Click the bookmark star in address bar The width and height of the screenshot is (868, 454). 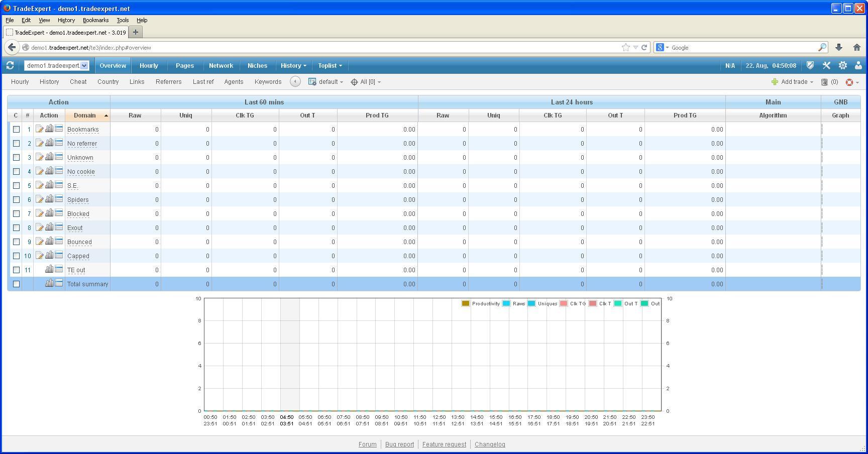pyautogui.click(x=625, y=47)
